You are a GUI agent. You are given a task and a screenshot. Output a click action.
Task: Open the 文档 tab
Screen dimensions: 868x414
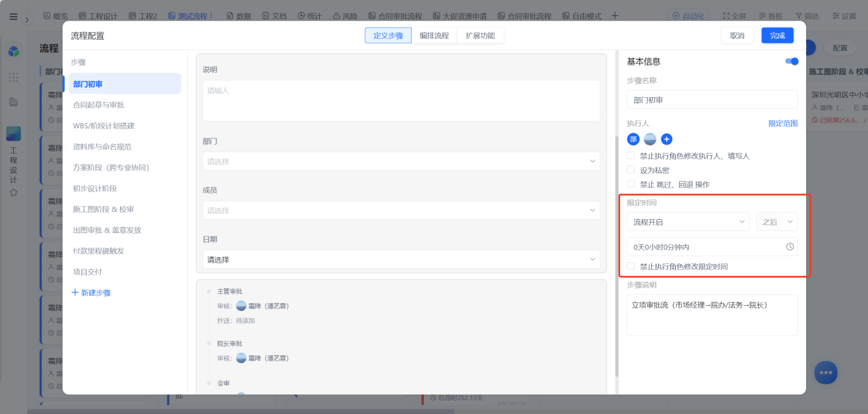point(274,15)
